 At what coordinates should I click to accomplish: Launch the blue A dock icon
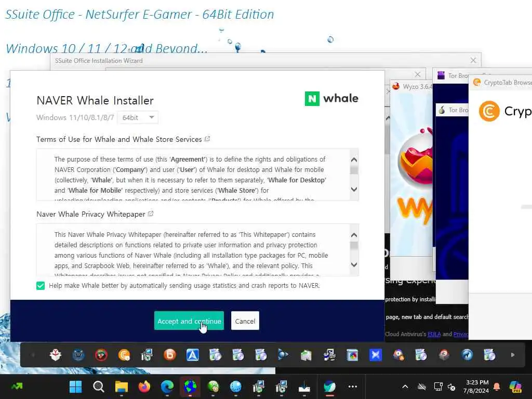pos(192,355)
